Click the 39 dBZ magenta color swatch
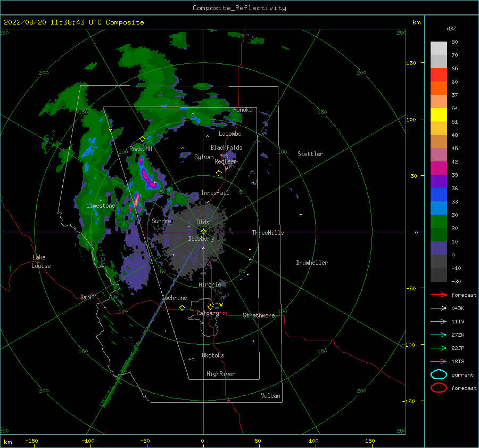The height and width of the screenshot is (448, 479). [x=439, y=168]
